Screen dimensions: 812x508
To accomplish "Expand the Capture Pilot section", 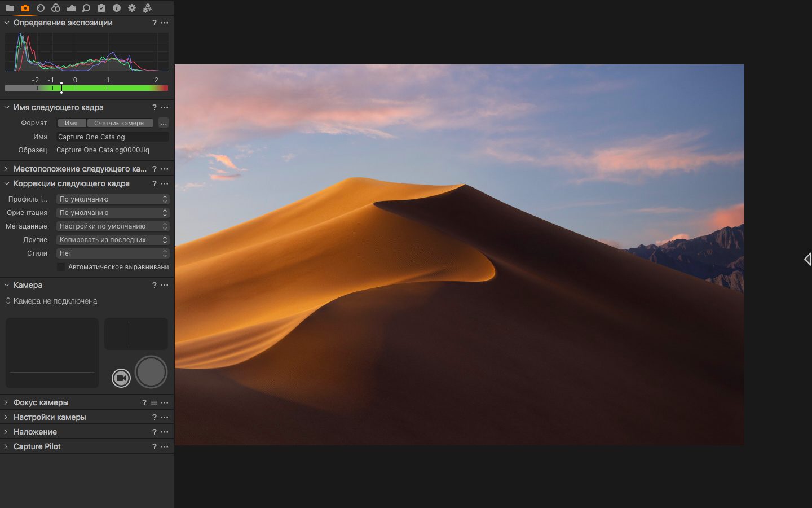I will 37,446.
